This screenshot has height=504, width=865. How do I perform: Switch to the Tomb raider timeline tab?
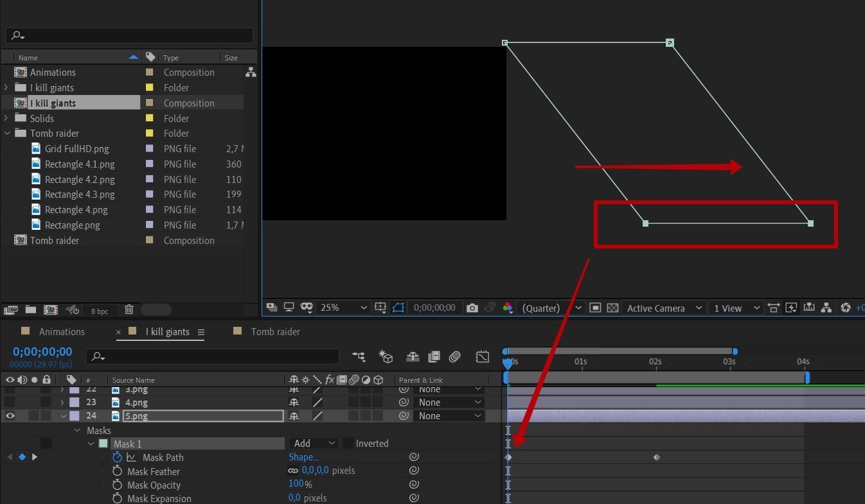click(276, 332)
